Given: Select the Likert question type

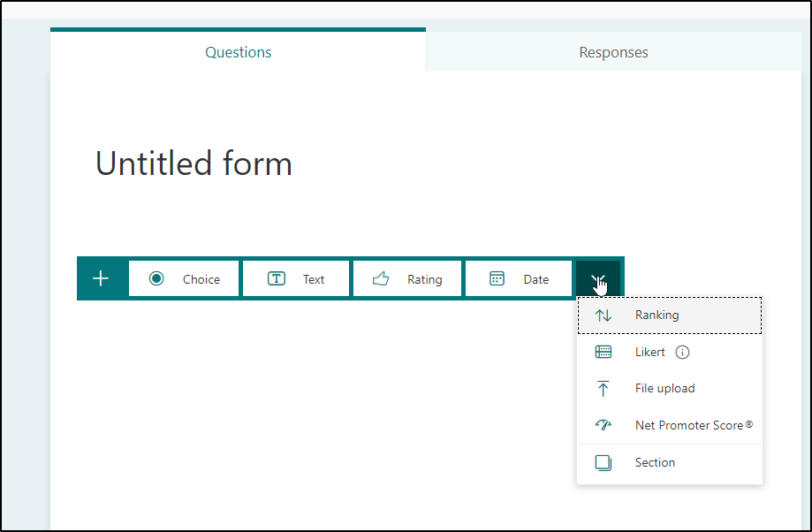Looking at the screenshot, I should click(x=652, y=352).
